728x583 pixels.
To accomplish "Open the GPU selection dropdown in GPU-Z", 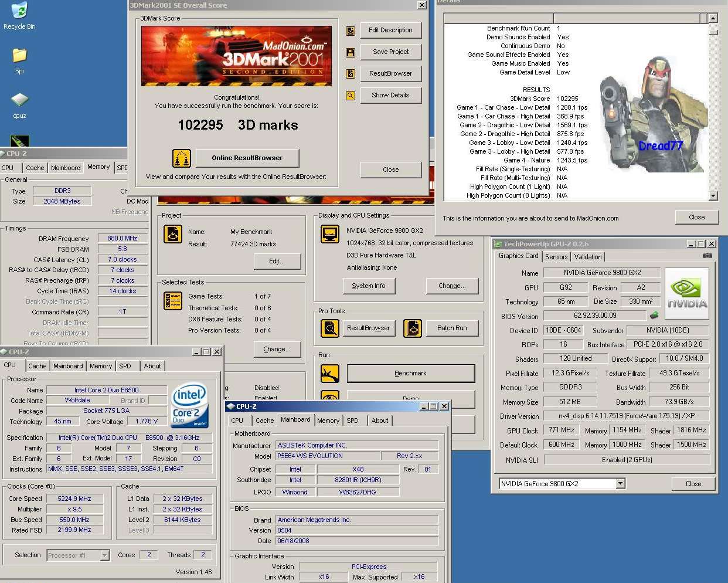I will 620,484.
